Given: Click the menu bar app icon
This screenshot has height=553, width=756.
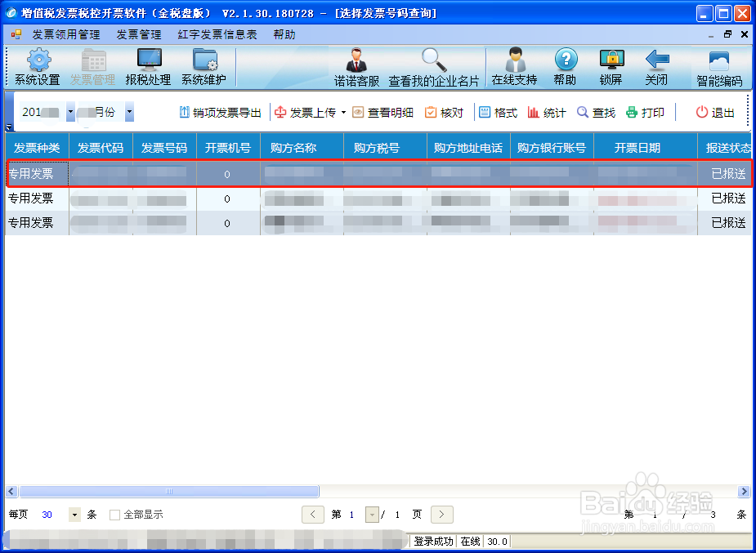Looking at the screenshot, I should tap(16, 34).
